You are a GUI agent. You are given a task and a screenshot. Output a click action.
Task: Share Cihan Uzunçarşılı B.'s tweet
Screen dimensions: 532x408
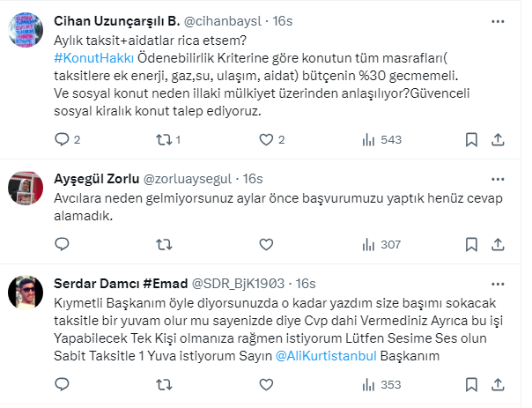pos(498,139)
